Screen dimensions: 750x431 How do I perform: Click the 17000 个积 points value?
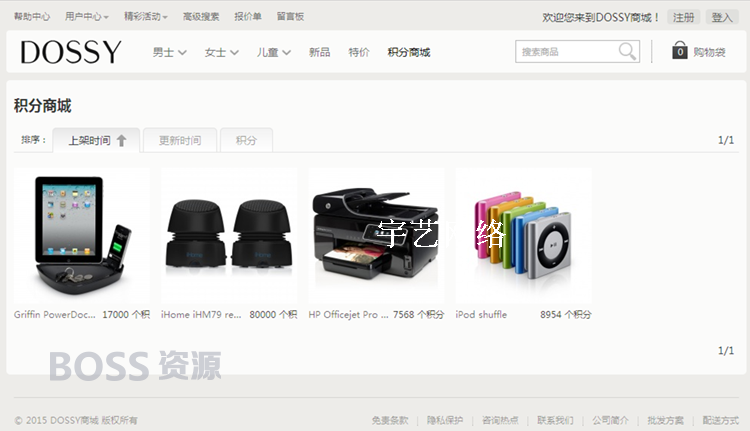pyautogui.click(x=126, y=315)
